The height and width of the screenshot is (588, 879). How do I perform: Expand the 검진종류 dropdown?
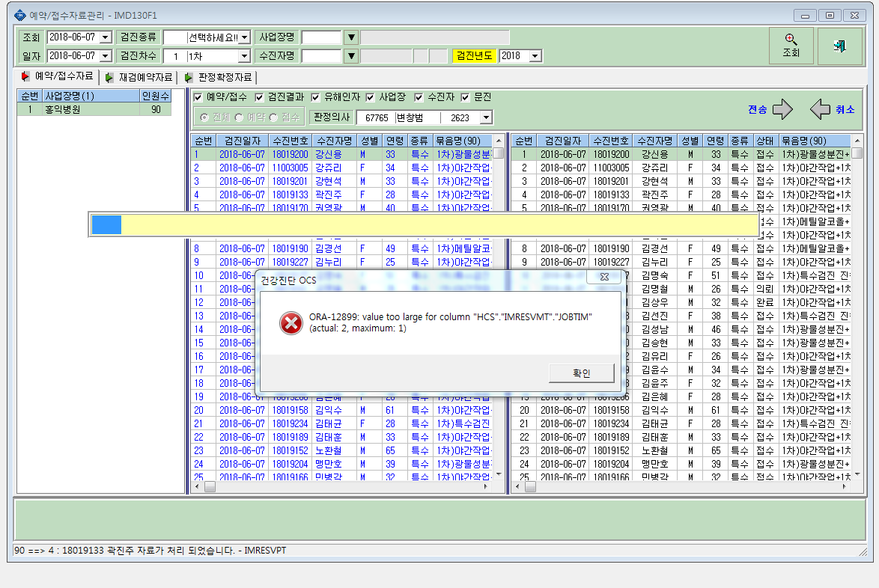(x=245, y=37)
